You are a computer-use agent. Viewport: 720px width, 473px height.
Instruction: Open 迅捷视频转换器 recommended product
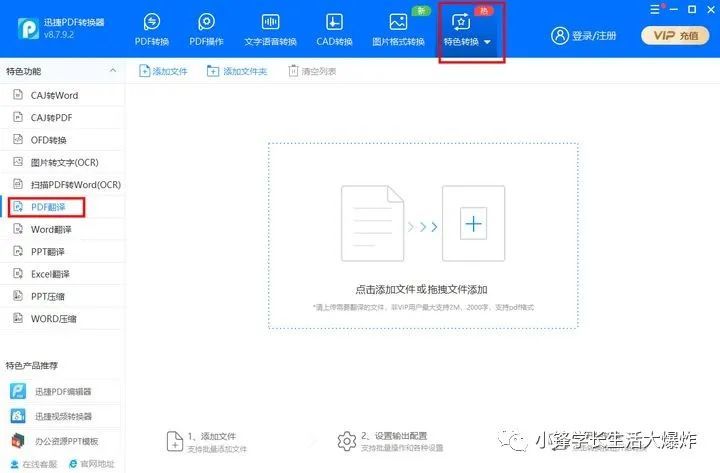[x=62, y=417]
